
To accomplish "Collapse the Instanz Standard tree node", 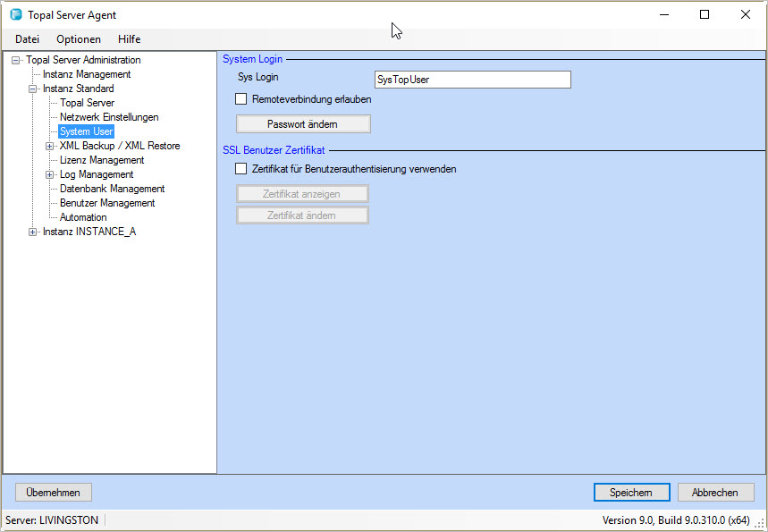I will (x=33, y=89).
